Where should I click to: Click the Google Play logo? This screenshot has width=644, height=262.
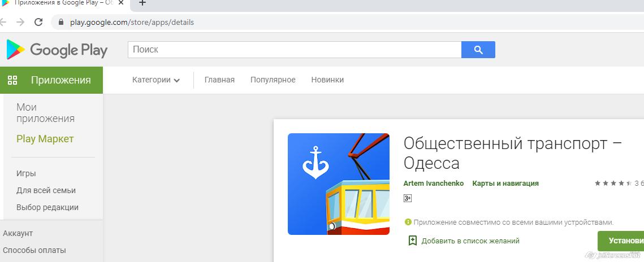tap(57, 50)
